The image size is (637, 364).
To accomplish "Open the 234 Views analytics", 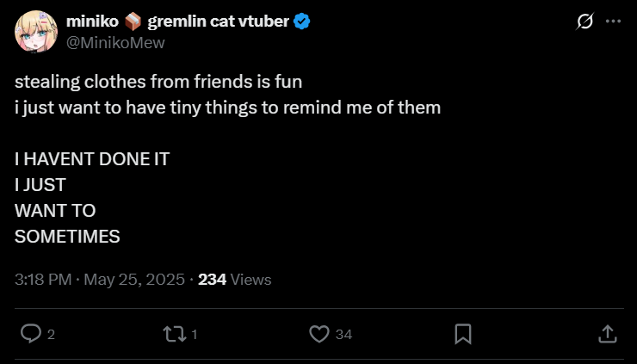I will coord(234,280).
